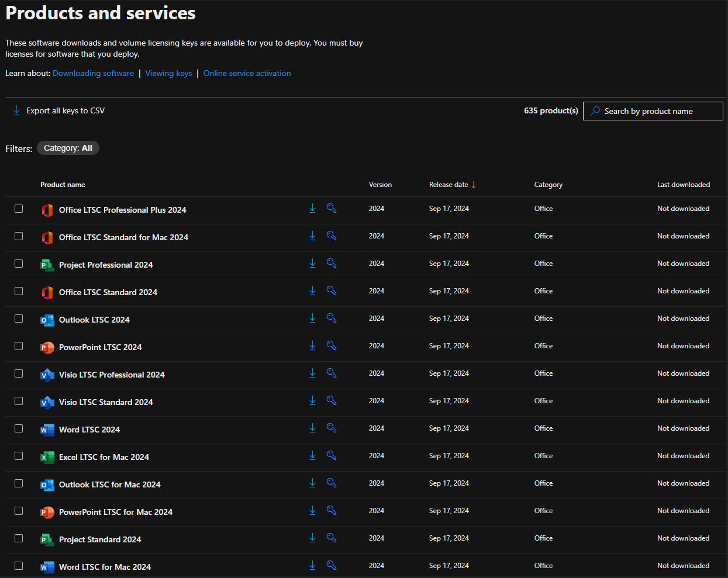Image resolution: width=728 pixels, height=578 pixels.
Task: Click the Word app icon for Word LTSC 2024
Action: [x=47, y=430]
